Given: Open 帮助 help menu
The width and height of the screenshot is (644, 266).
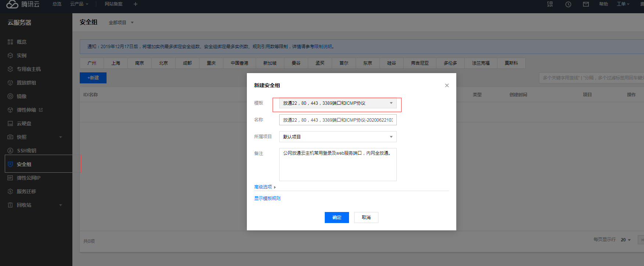Looking at the screenshot, I should pyautogui.click(x=604, y=4).
